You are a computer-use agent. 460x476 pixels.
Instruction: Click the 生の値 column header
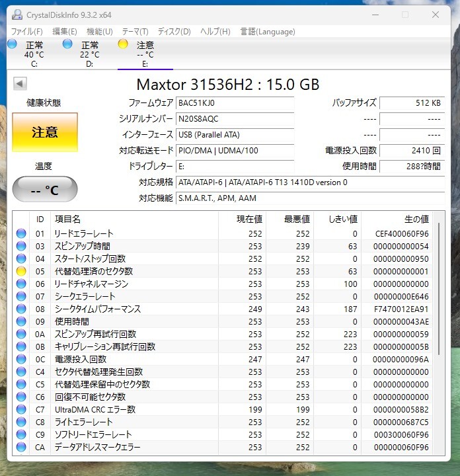pyautogui.click(x=397, y=219)
